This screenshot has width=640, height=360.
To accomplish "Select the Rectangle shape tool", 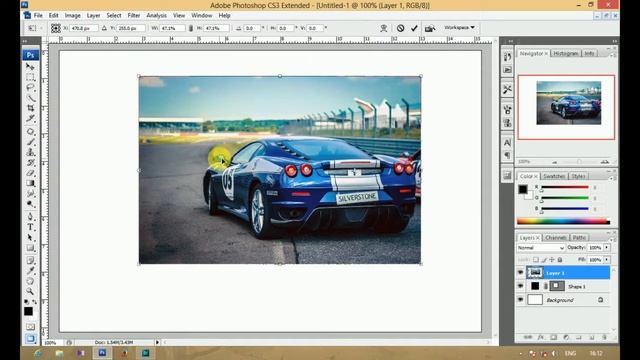I will coord(30,248).
